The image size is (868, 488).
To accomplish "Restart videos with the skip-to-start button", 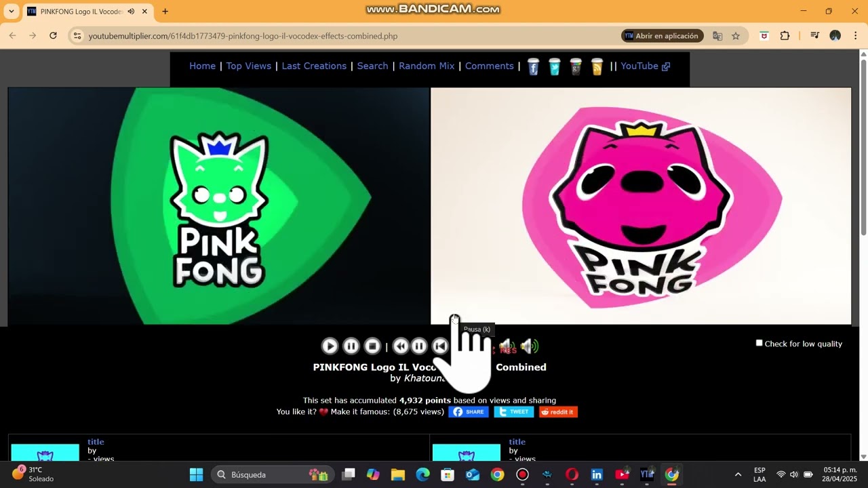I will point(439,346).
